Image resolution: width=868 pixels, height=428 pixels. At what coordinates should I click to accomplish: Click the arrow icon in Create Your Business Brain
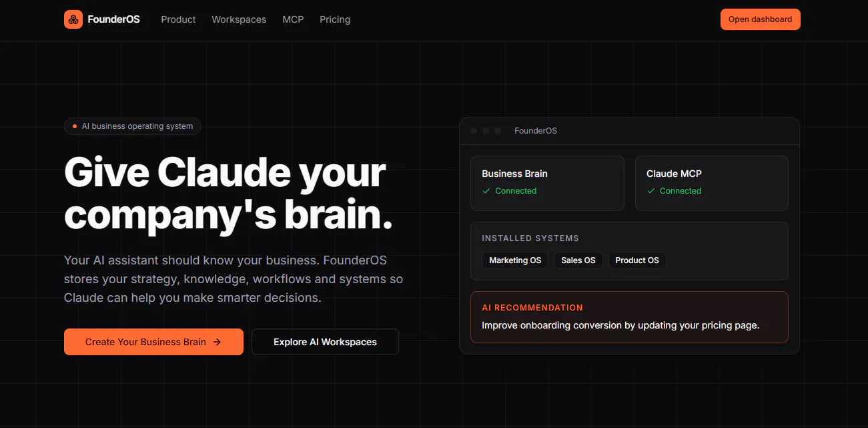pos(217,342)
